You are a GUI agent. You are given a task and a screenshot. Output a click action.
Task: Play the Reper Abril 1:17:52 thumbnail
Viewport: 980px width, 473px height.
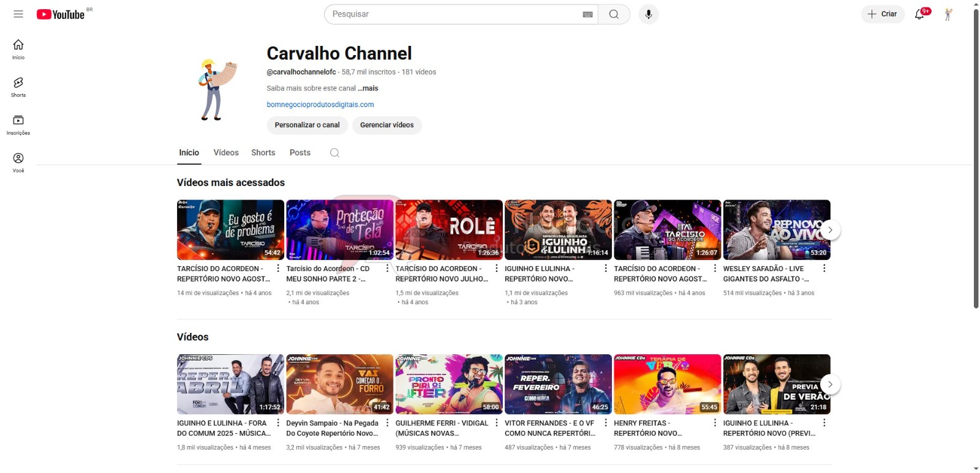point(230,384)
